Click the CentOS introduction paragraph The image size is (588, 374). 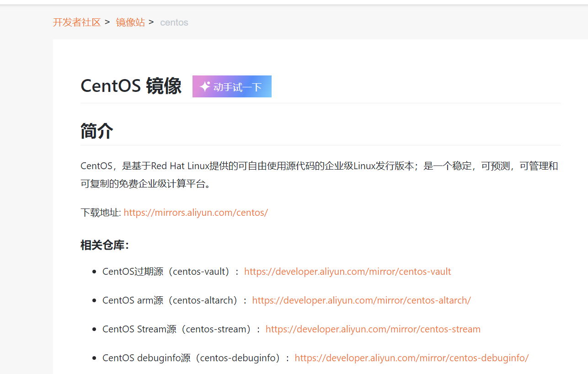pyautogui.click(x=319, y=175)
